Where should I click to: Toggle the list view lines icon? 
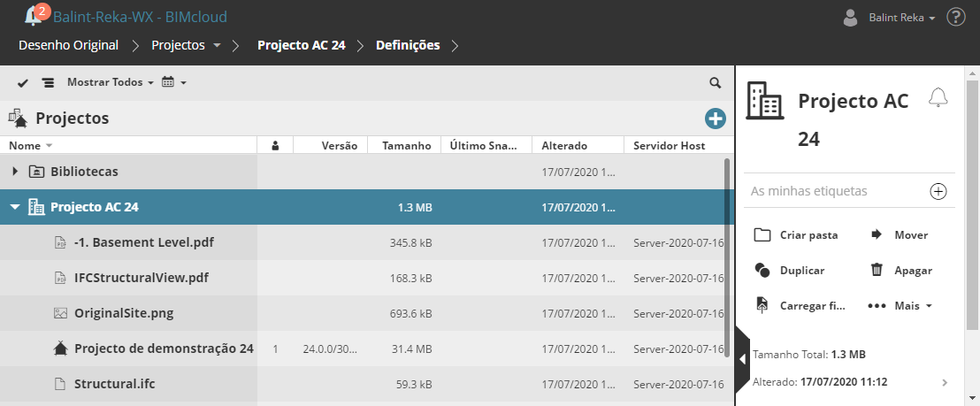(48, 82)
